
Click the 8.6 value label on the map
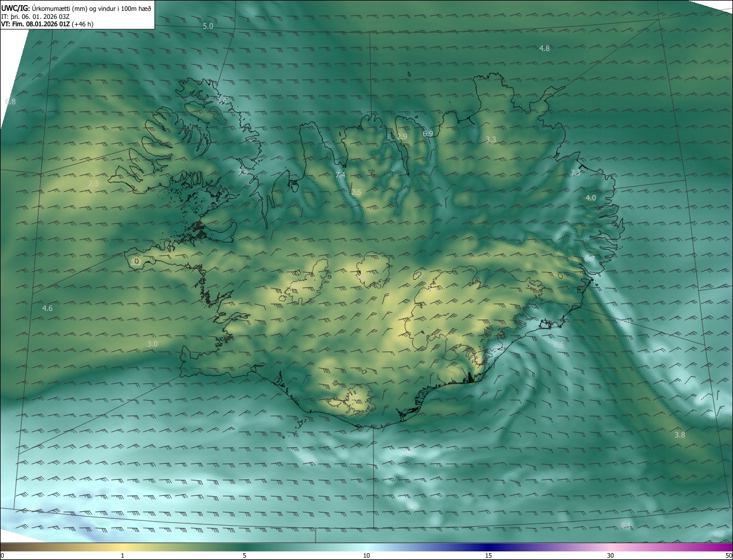(559, 346)
